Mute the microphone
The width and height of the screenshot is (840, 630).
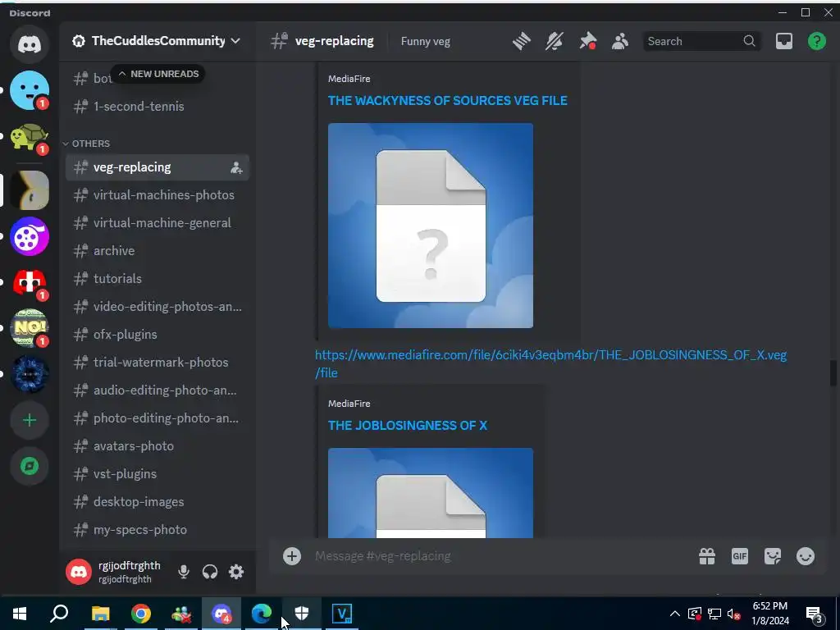184,572
